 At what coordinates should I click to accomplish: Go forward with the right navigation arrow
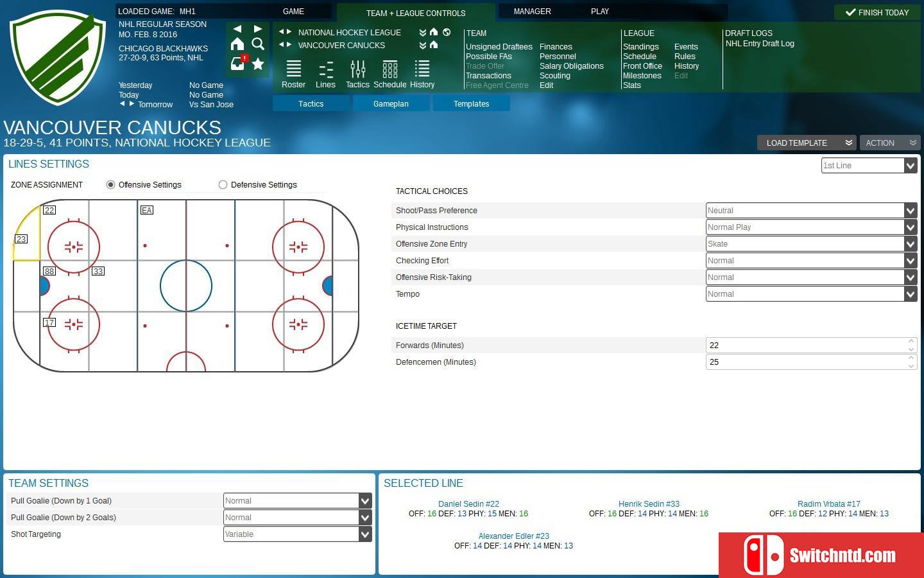coord(257,29)
